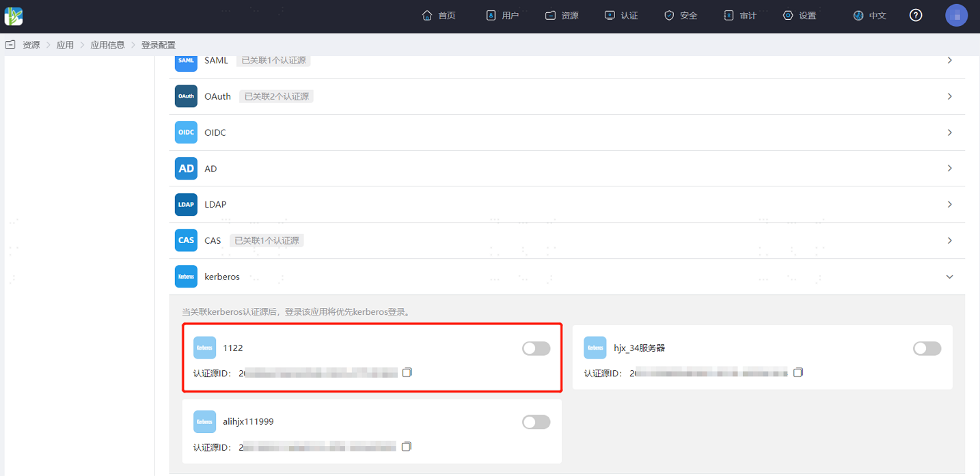980x476 pixels.
Task: Copy the 1122 authentication source ID
Action: coord(407,372)
